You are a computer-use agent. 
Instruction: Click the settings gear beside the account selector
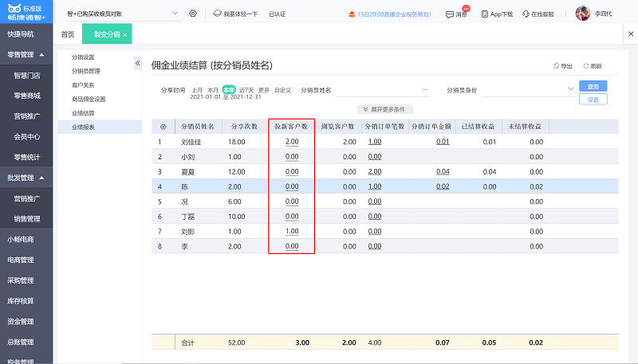click(193, 14)
